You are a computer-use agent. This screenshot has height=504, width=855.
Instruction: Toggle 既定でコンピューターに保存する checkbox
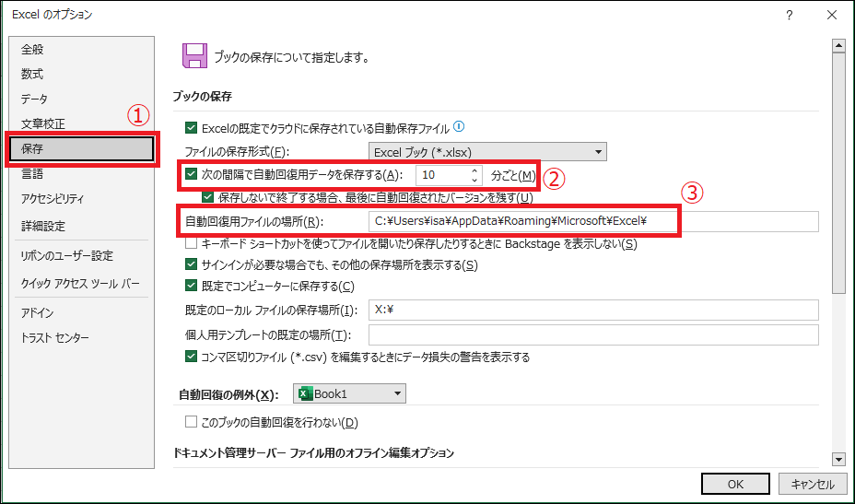click(192, 286)
